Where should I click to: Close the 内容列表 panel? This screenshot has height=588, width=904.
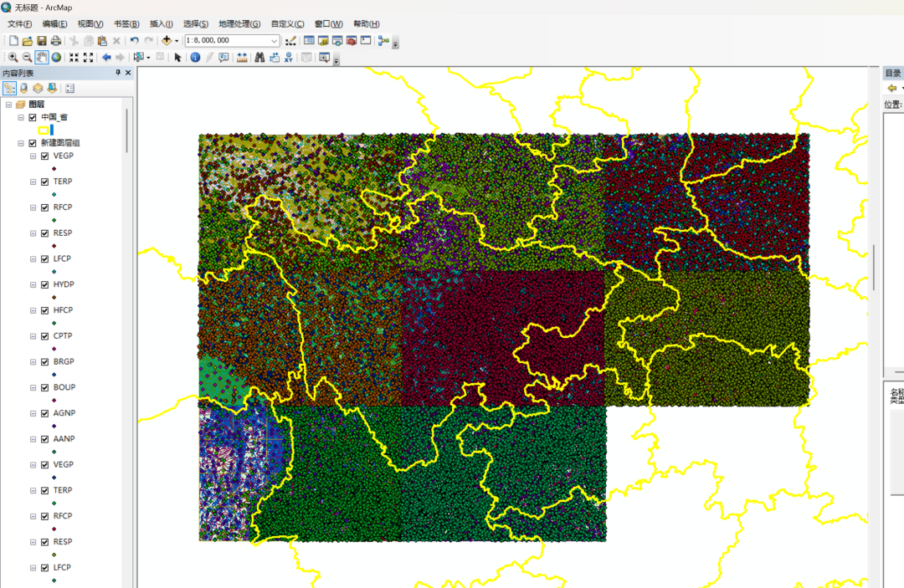128,73
